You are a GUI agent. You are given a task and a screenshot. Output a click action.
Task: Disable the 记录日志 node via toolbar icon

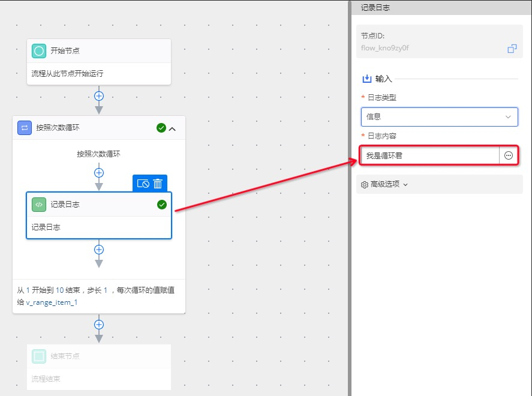[143, 184]
